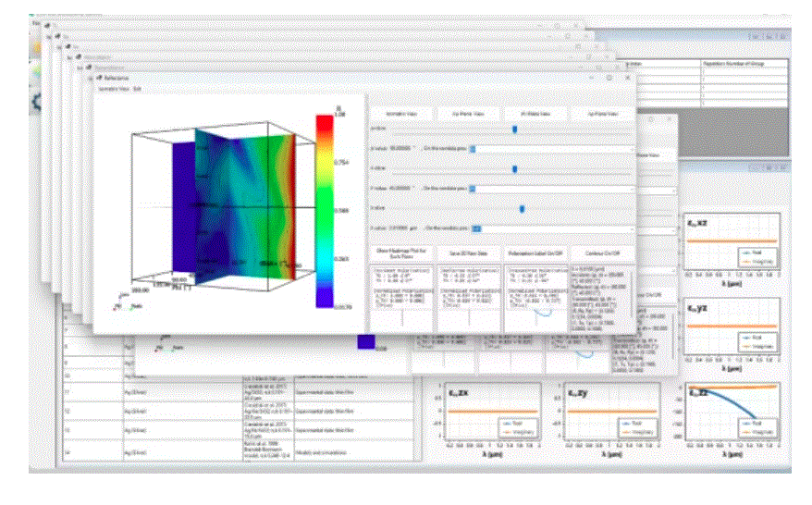Click the gear icon in left sidebar

[x=36, y=102]
